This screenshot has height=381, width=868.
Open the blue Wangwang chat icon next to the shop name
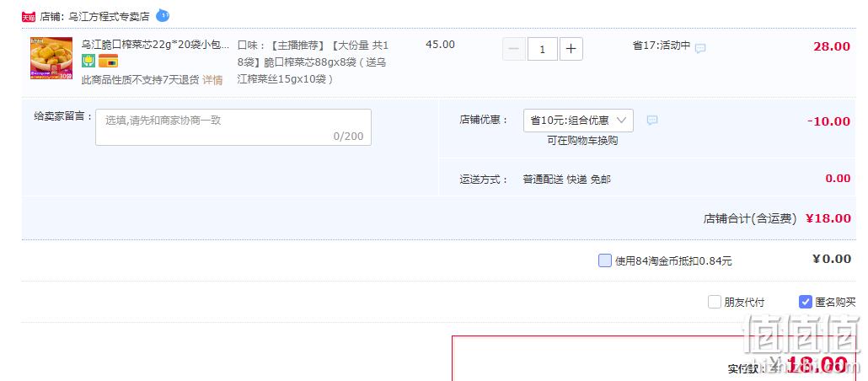[162, 15]
